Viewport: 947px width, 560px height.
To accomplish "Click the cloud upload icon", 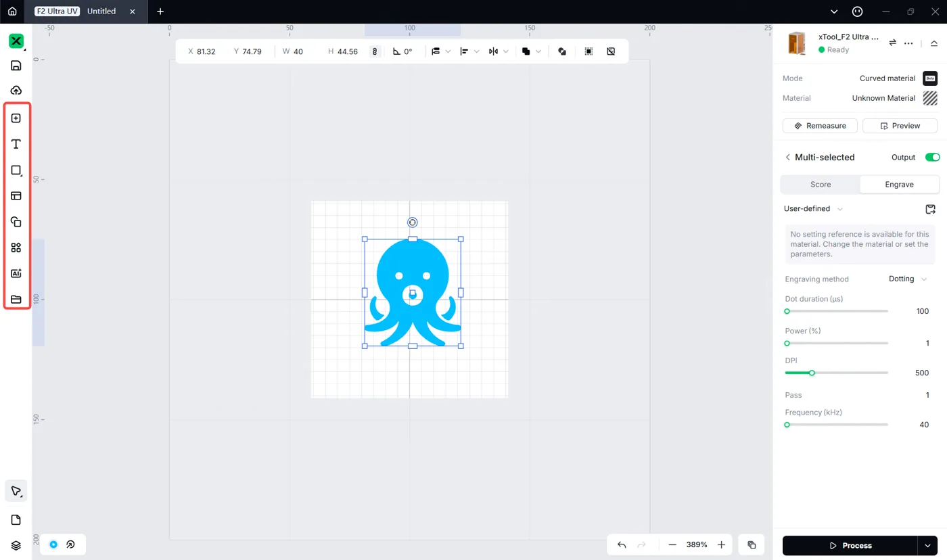I will tap(16, 90).
